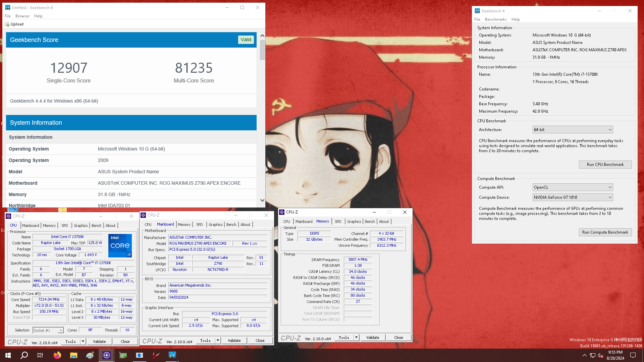The image size is (644, 362).
Task: Open taskbar Search
Action: [x=24, y=355]
